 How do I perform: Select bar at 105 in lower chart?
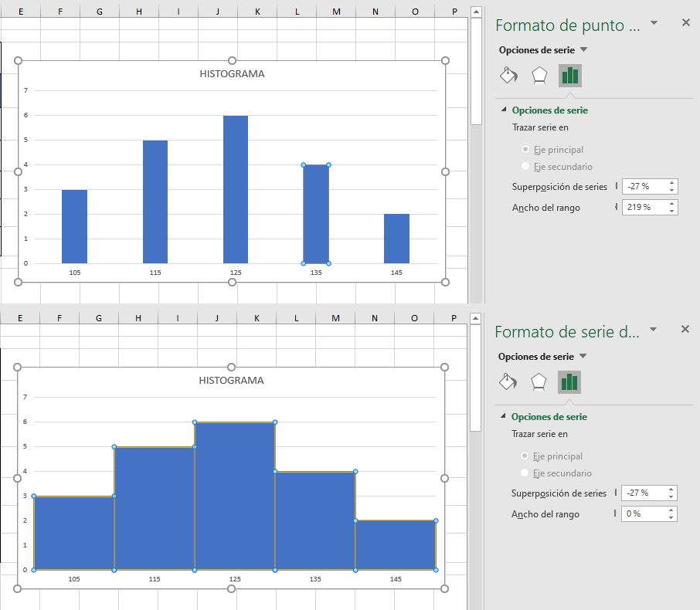pos(74,533)
